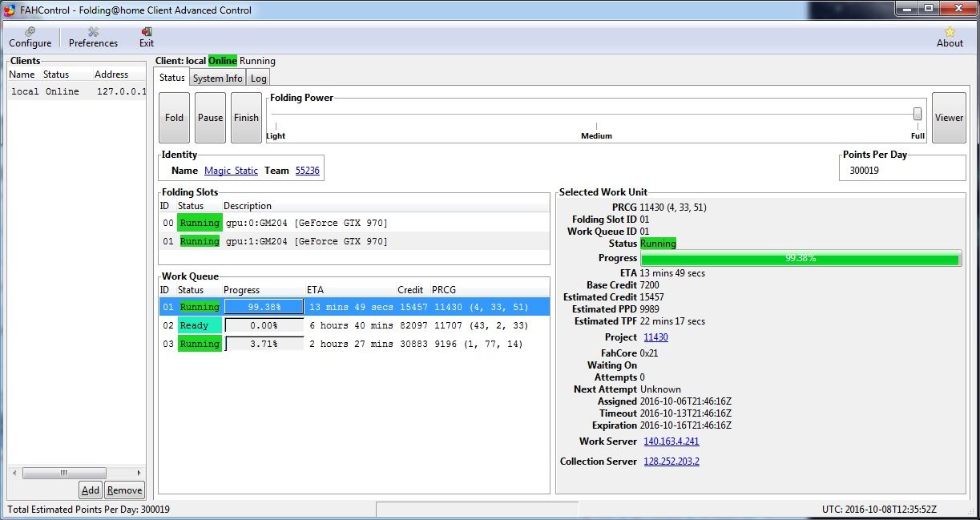Click the Expiration 2016-10-16T21:46:16Z value
Viewport: 980px width, 520px height.
pyautogui.click(x=686, y=425)
